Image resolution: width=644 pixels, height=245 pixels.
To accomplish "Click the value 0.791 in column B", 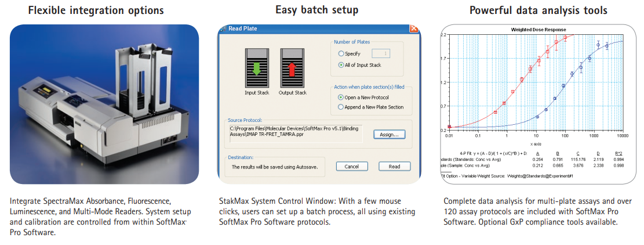I will click(x=558, y=158).
